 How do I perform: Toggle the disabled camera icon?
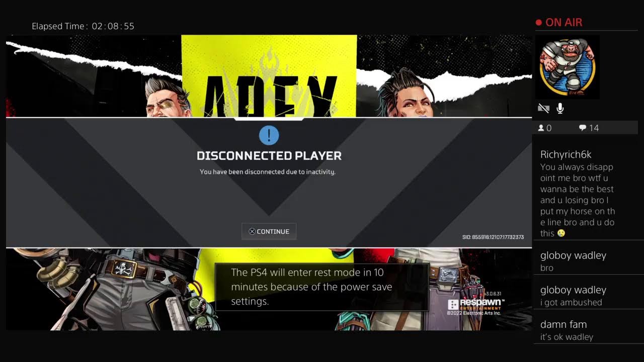click(x=543, y=108)
